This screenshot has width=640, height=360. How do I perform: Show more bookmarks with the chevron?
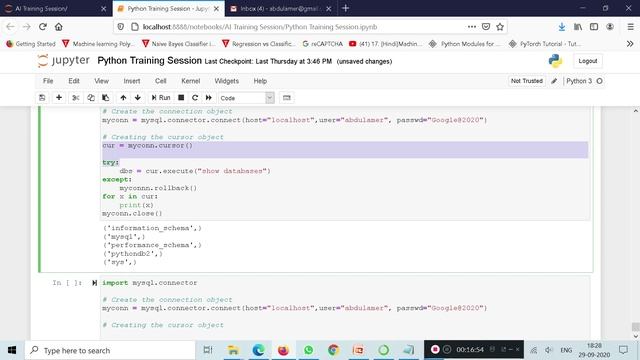click(630, 44)
